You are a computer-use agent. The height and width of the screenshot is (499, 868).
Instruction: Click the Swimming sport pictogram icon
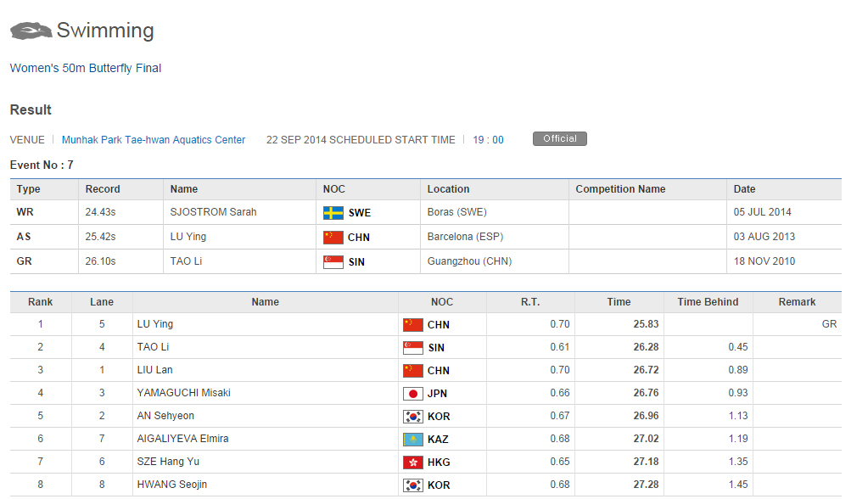point(31,31)
